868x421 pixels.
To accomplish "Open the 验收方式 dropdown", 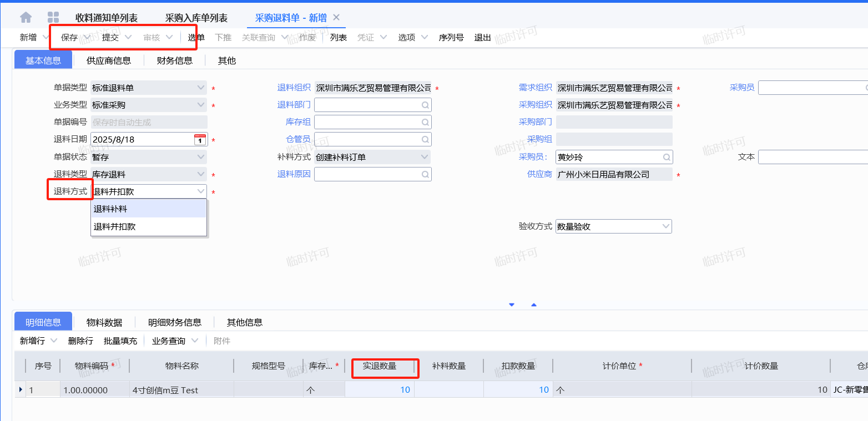I will 665,227.
